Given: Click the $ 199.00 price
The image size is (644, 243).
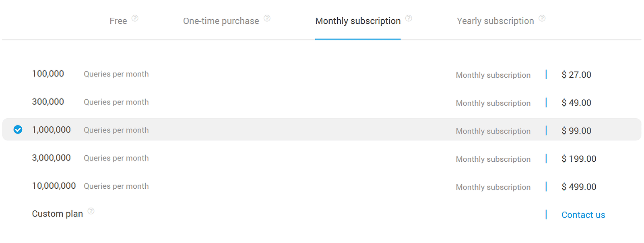Looking at the screenshot, I should tap(578, 159).
